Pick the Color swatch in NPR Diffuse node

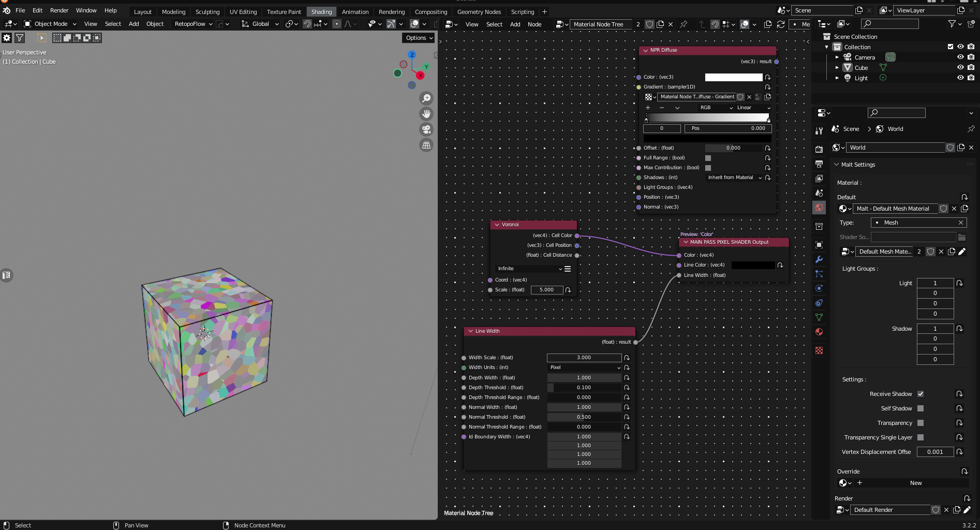pyautogui.click(x=733, y=77)
